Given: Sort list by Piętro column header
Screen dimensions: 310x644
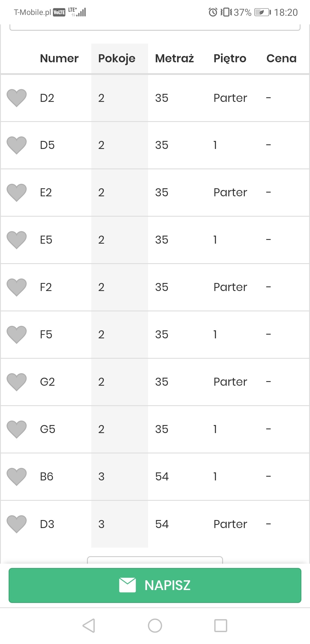Looking at the screenshot, I should point(230,59).
